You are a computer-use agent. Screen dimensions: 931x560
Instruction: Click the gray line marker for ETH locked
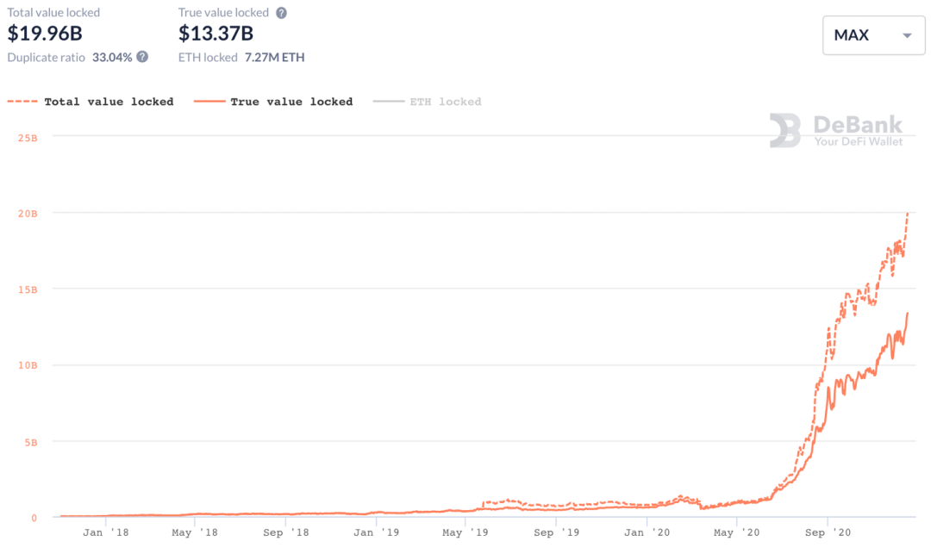click(388, 102)
